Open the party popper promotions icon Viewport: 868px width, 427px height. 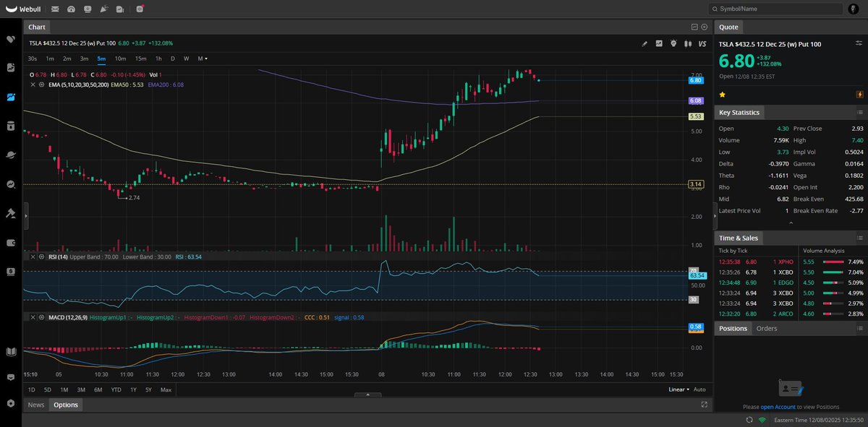[x=104, y=9]
